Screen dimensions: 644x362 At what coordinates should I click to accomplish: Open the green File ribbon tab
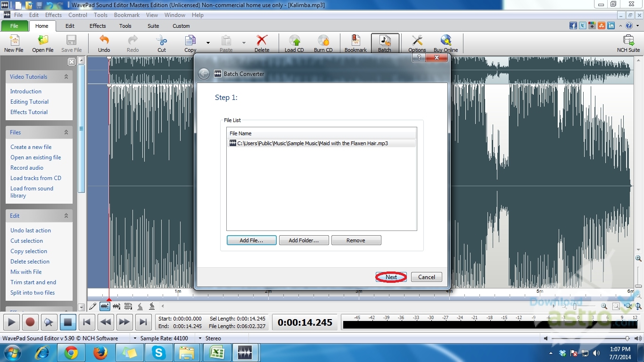14,26
